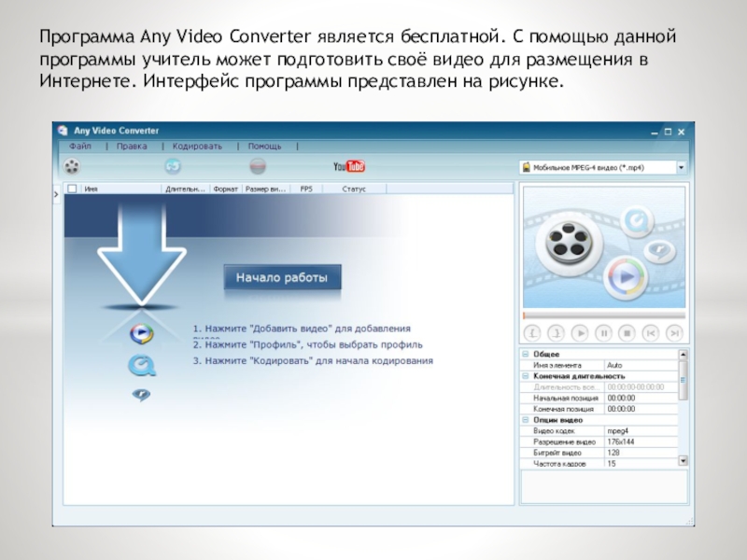Click the lock icon in the profile box

coord(527,167)
